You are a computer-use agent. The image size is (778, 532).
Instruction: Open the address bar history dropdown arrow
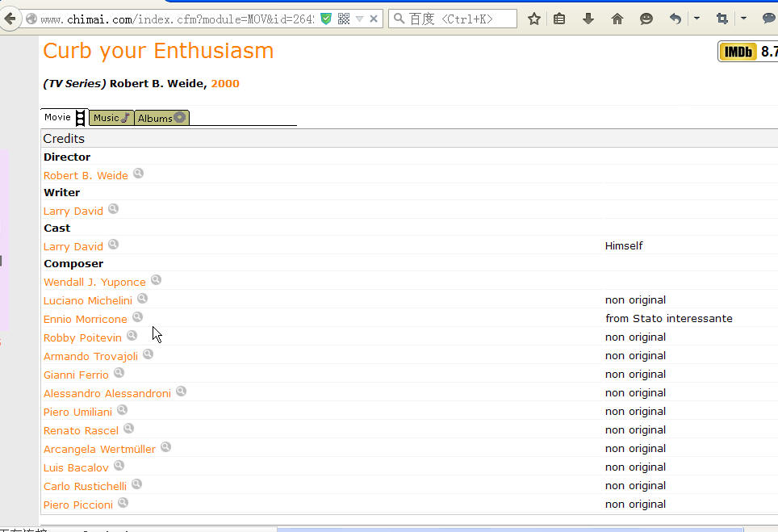tap(360, 19)
